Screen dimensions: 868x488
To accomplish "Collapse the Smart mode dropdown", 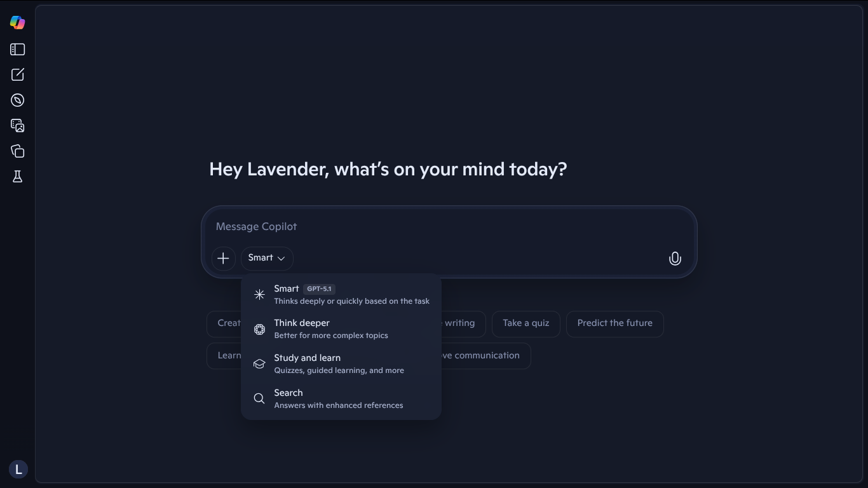I will [267, 258].
